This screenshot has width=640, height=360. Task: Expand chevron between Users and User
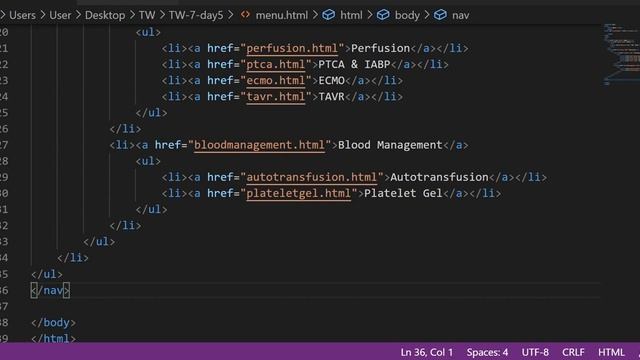42,15
